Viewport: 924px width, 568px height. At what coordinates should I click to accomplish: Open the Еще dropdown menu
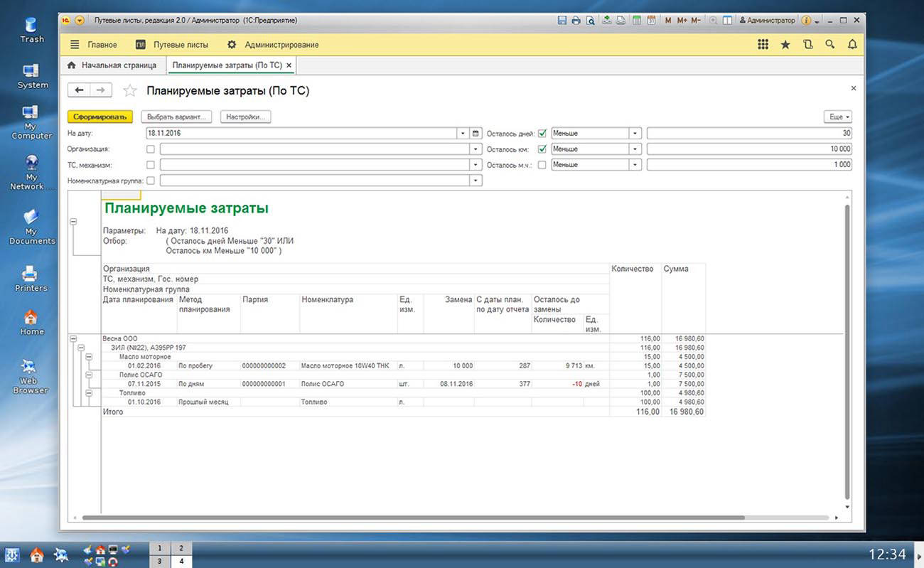837,117
